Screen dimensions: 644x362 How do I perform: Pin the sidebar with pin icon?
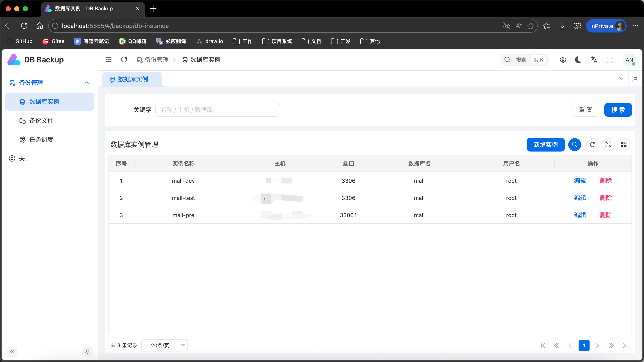click(87, 351)
